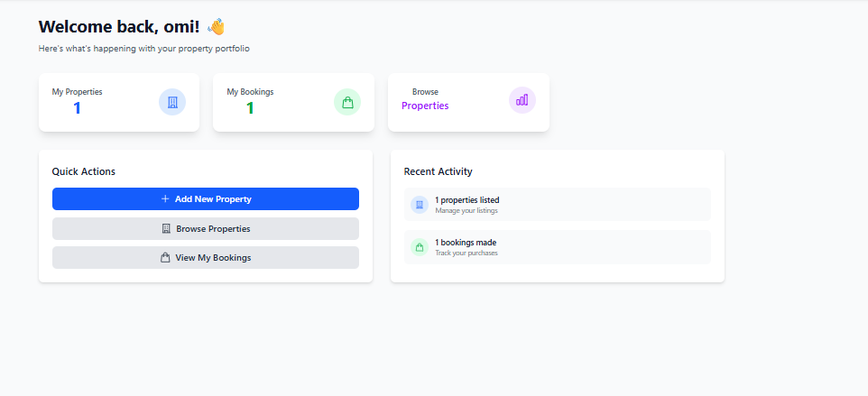Screen dimensions: 868x396
Task: Open the 1 bookings made activity entry
Action: point(557,247)
